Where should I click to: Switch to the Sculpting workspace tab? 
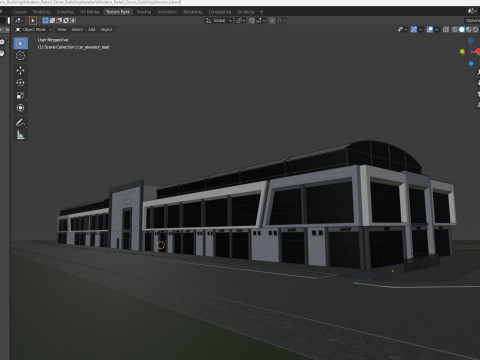(x=65, y=12)
